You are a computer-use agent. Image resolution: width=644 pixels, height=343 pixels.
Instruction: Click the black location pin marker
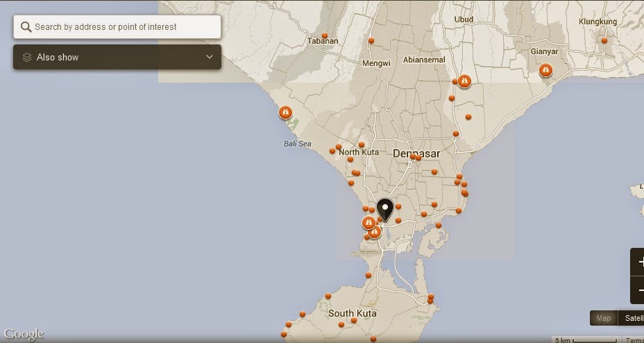pos(385,210)
